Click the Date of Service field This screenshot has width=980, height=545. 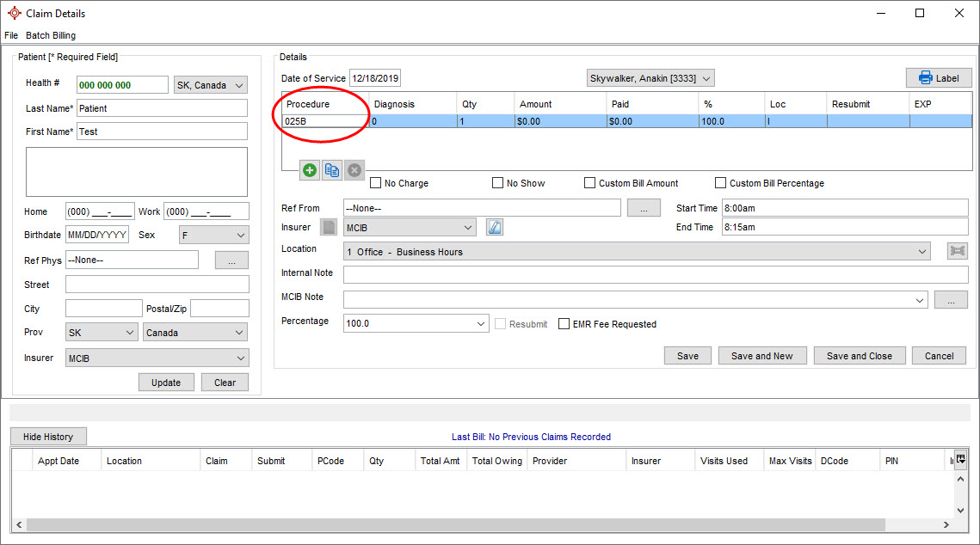click(x=375, y=78)
